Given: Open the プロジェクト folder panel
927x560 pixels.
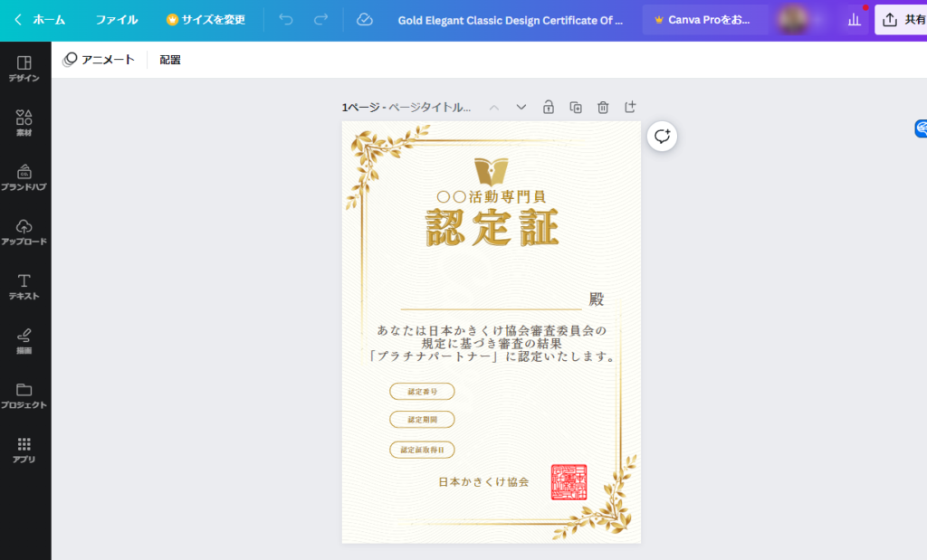Looking at the screenshot, I should (x=24, y=395).
